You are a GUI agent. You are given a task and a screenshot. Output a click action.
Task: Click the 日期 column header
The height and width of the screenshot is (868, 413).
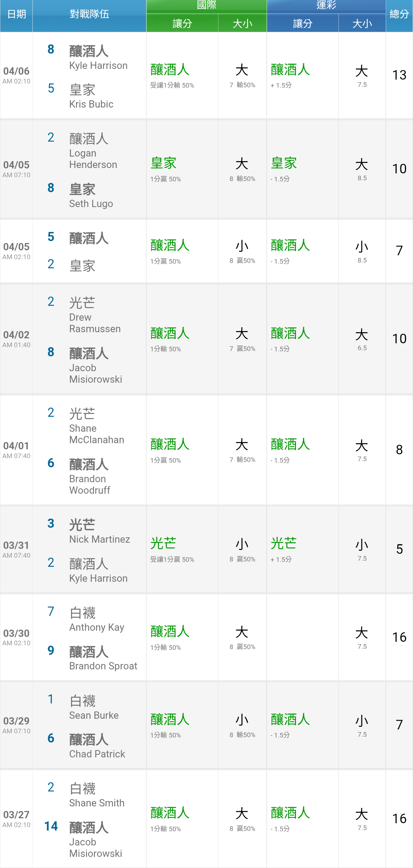[x=16, y=15]
